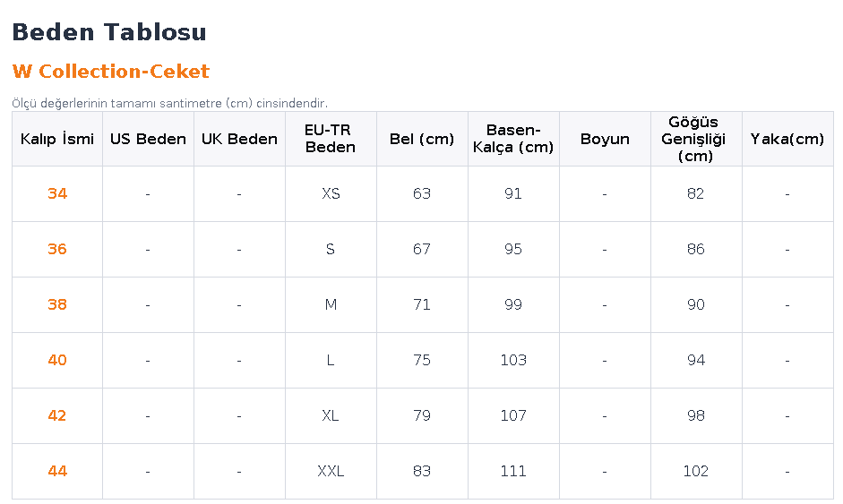Click the chest width value 102

(x=696, y=471)
